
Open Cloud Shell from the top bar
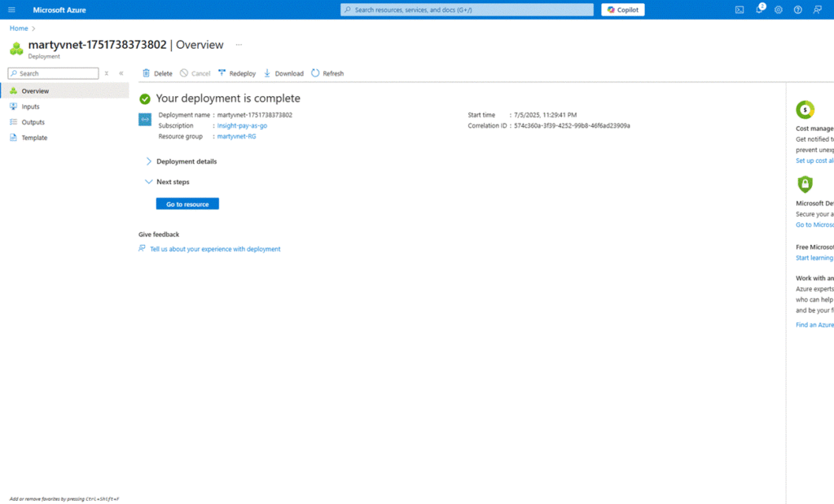(x=740, y=10)
